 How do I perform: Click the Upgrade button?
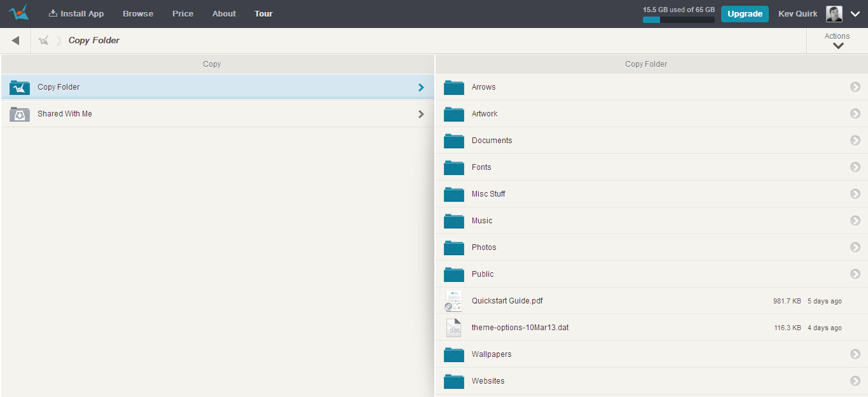tap(744, 13)
